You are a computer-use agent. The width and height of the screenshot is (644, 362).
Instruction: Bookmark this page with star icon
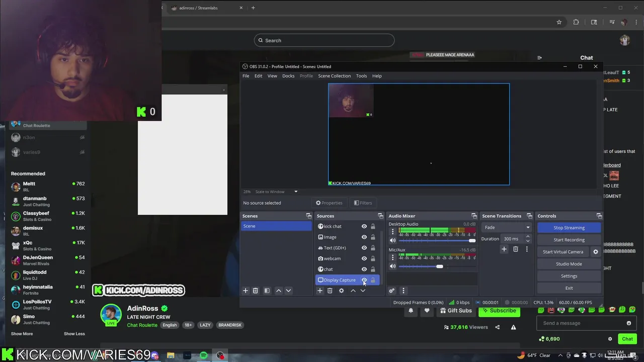pos(559,22)
